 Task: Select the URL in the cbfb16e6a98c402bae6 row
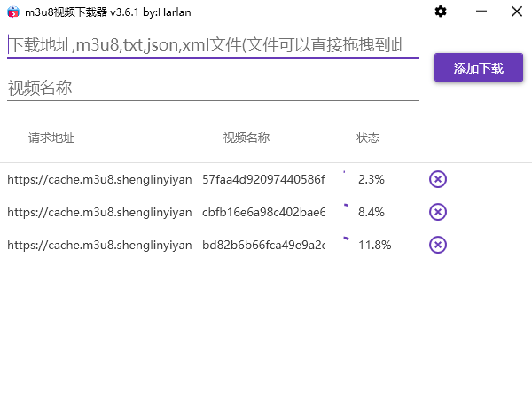[99, 212]
